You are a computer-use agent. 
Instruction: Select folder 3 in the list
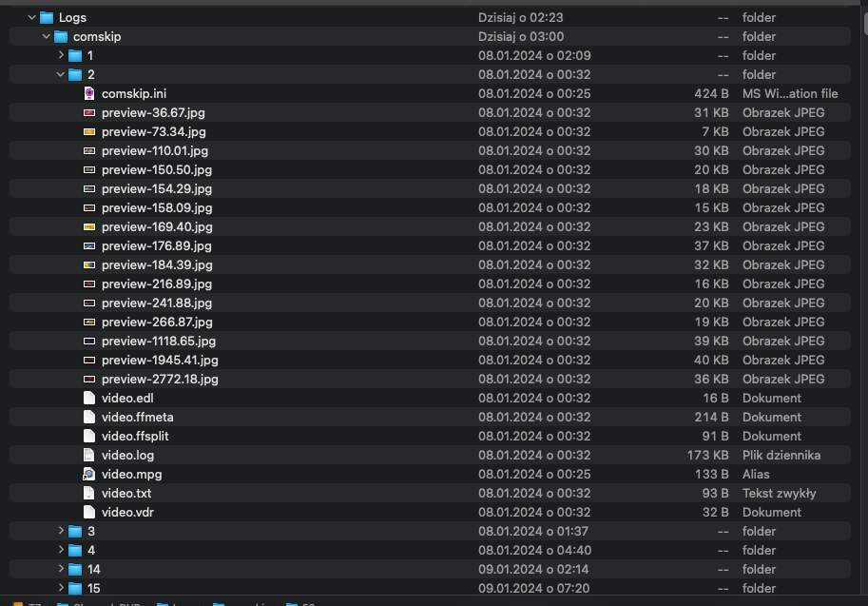pyautogui.click(x=91, y=531)
